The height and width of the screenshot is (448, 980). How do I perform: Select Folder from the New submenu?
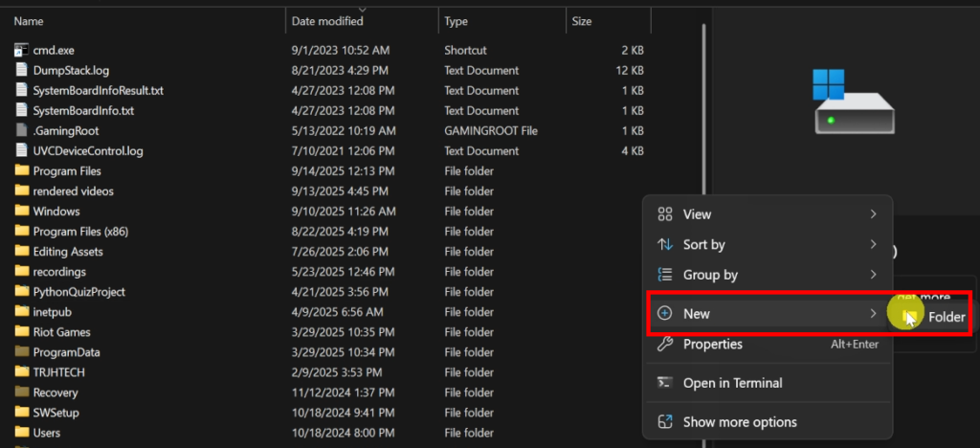tap(946, 318)
